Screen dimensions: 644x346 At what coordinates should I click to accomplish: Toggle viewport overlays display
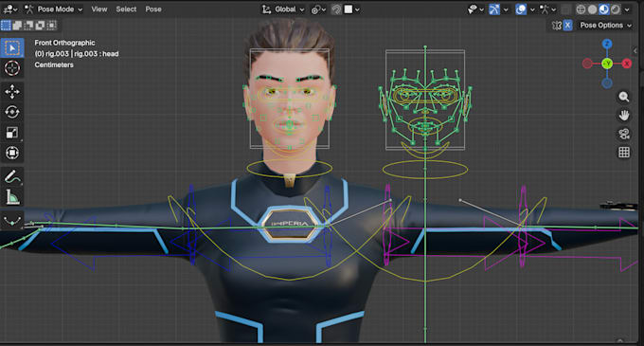click(x=521, y=9)
